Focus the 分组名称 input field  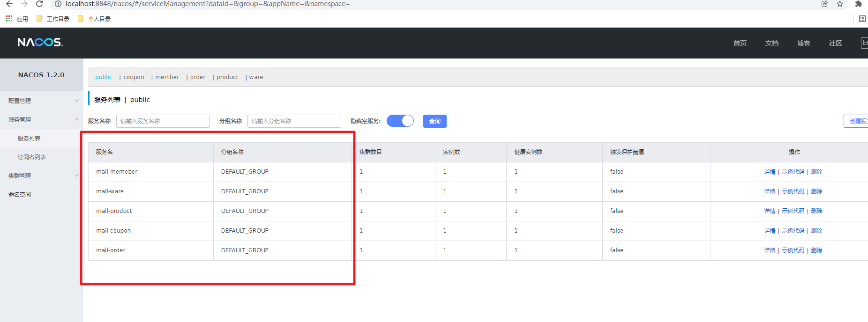click(x=294, y=121)
